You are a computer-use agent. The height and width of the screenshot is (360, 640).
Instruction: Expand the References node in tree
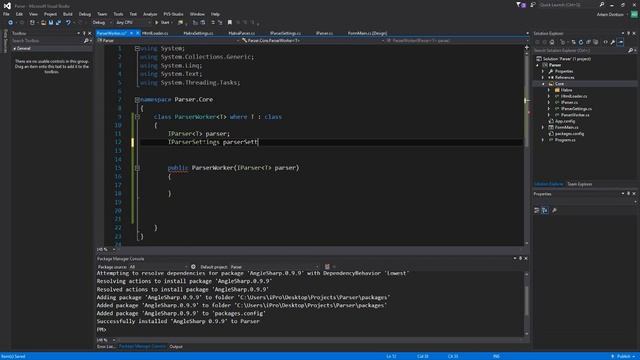tap(543, 78)
